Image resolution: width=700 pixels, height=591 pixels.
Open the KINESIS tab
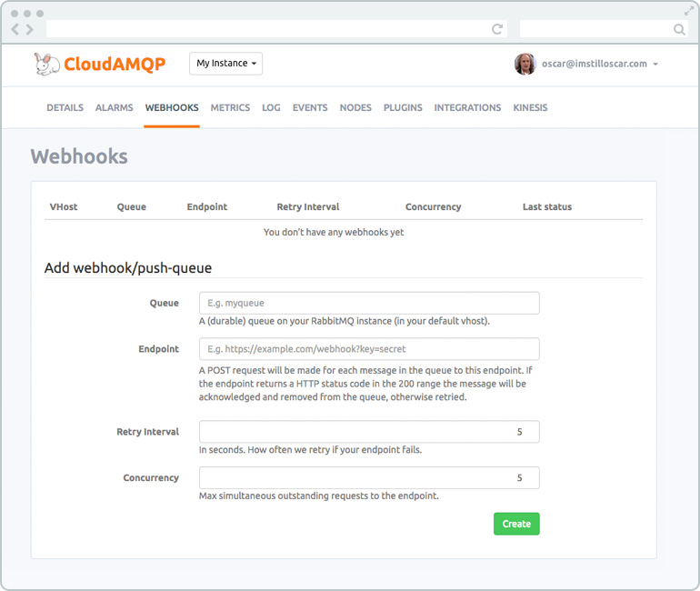[x=530, y=107]
